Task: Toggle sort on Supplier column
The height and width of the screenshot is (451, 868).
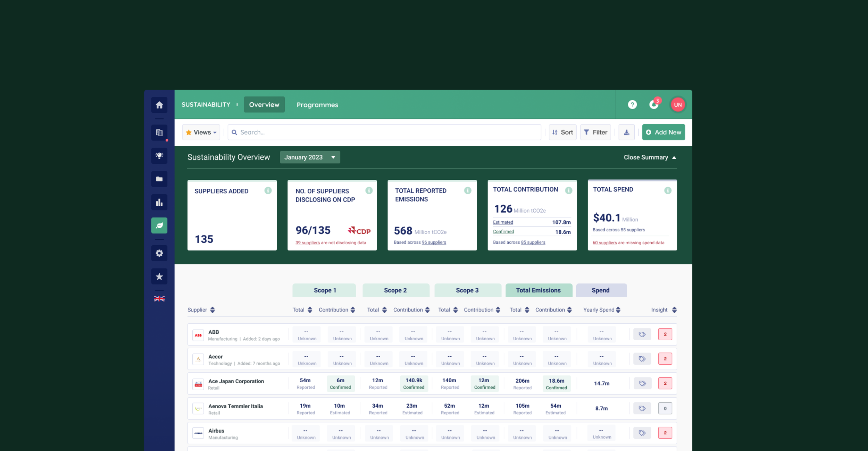Action: coord(212,310)
